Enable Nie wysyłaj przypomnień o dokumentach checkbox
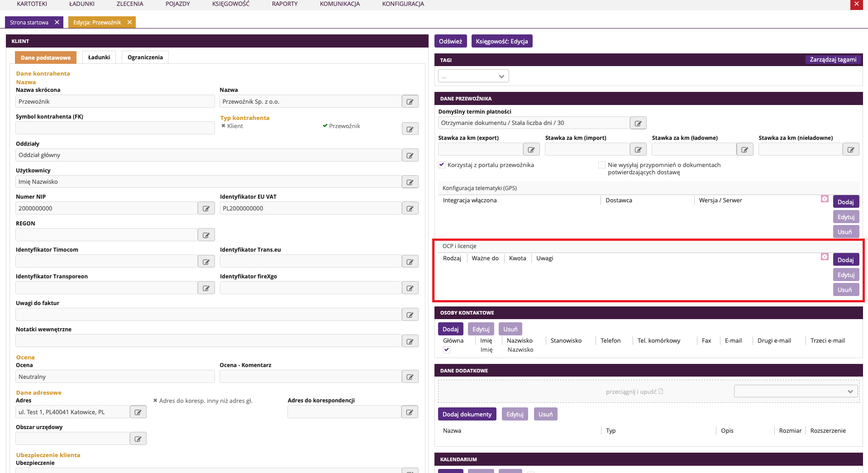Image resolution: width=868 pixels, height=473 pixels. (x=602, y=165)
